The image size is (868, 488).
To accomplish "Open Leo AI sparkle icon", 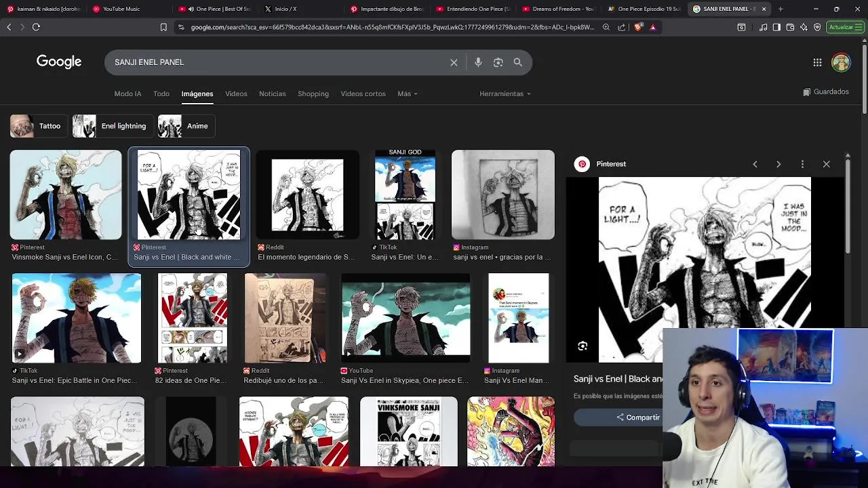I will (x=804, y=27).
